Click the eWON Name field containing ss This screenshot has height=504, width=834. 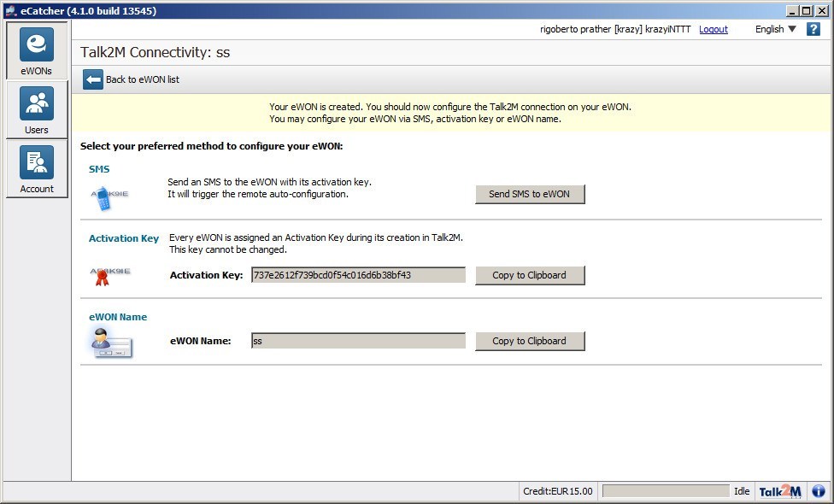(359, 341)
